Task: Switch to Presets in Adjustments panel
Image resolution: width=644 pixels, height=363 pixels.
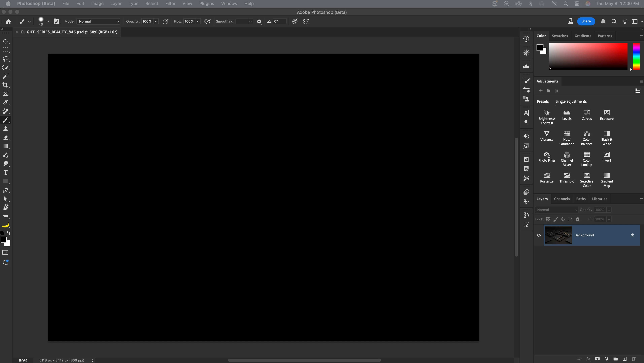Action: click(543, 101)
